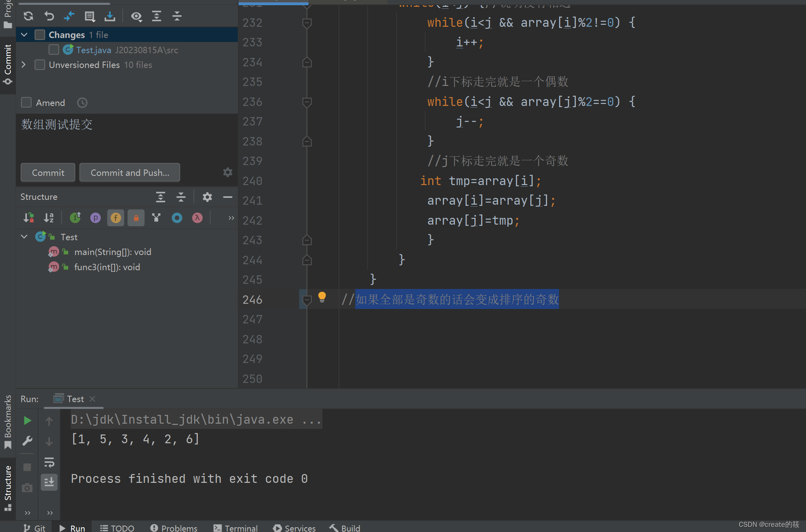
Task: Toggle Show Fields icon in Structure
Action: tap(115, 218)
